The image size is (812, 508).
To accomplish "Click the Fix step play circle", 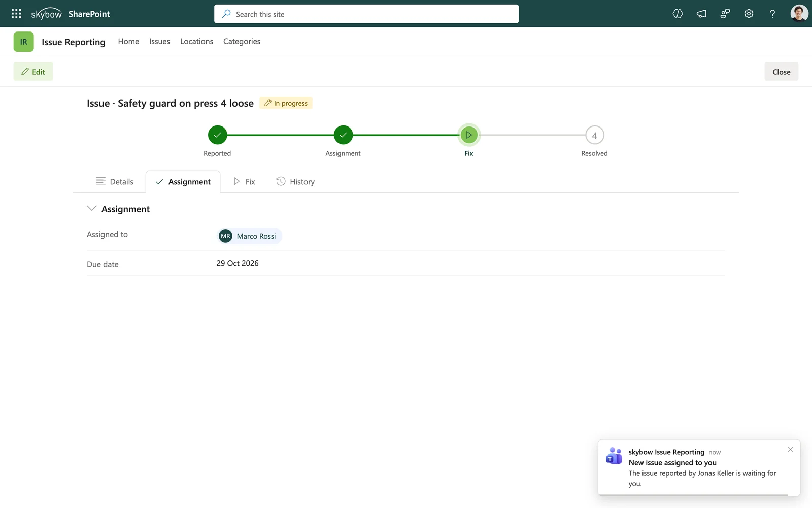I will coord(469,135).
